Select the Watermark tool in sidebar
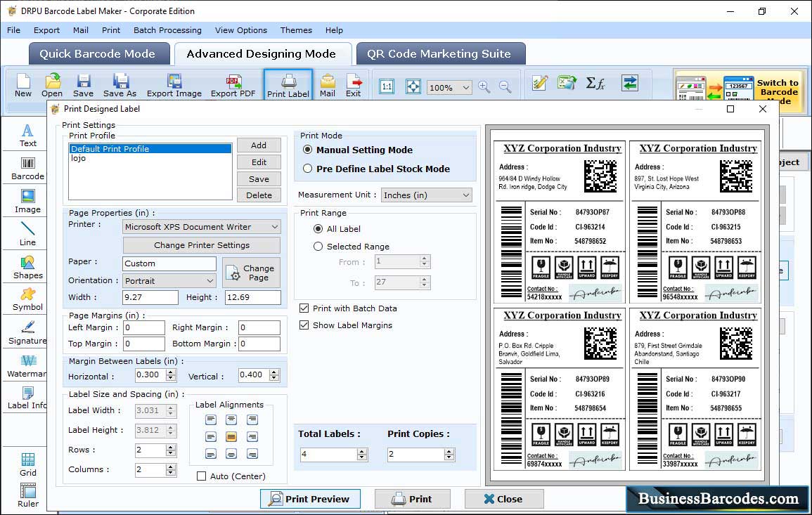Viewport: 812px width, 515px height. pos(27,366)
